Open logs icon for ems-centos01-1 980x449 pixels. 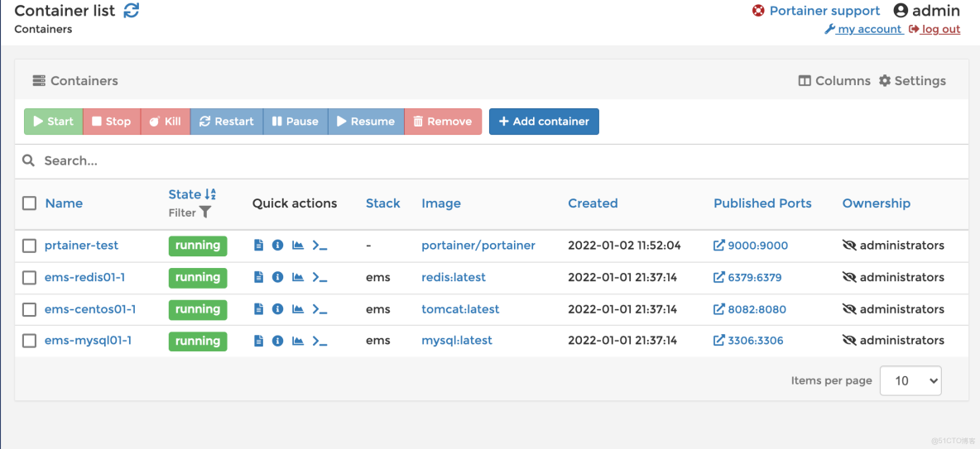point(259,309)
